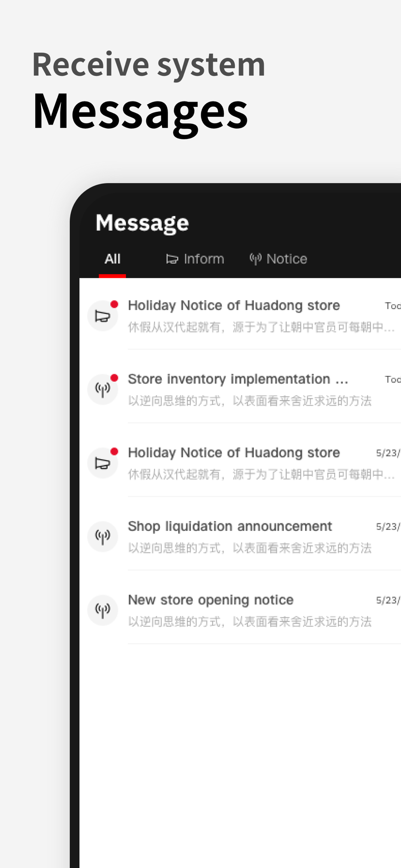401x868 pixels.
Task: Tap preview text under New store opening notice
Action: click(250, 621)
